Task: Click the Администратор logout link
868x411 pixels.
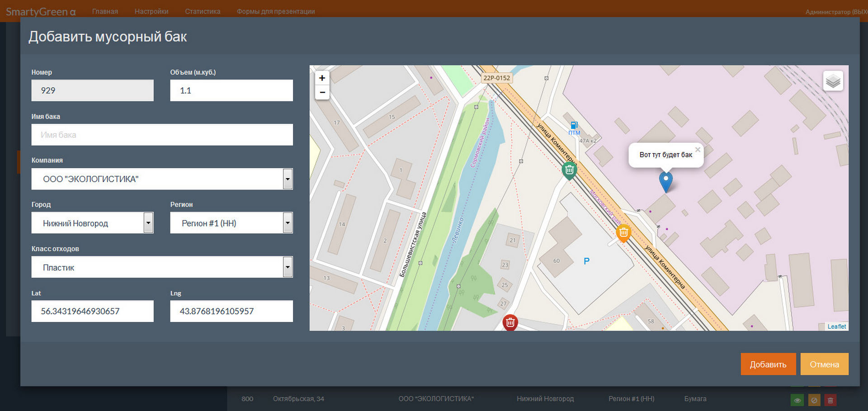Action: 836,12
